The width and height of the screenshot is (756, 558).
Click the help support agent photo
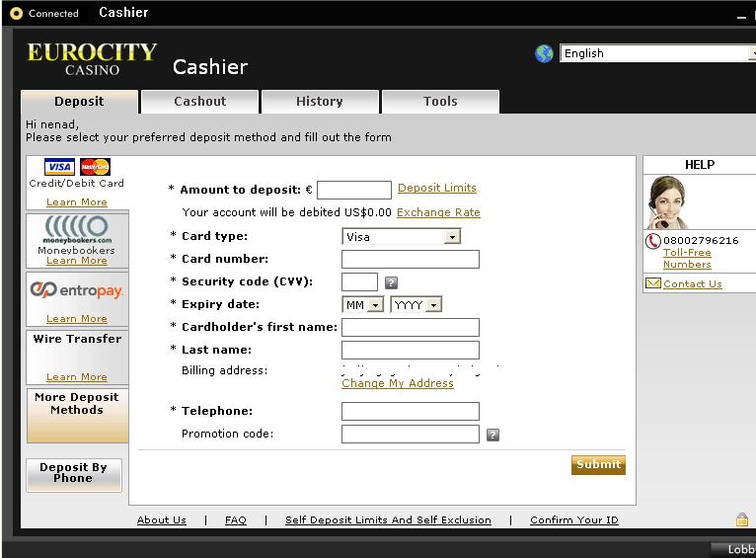[x=666, y=202]
